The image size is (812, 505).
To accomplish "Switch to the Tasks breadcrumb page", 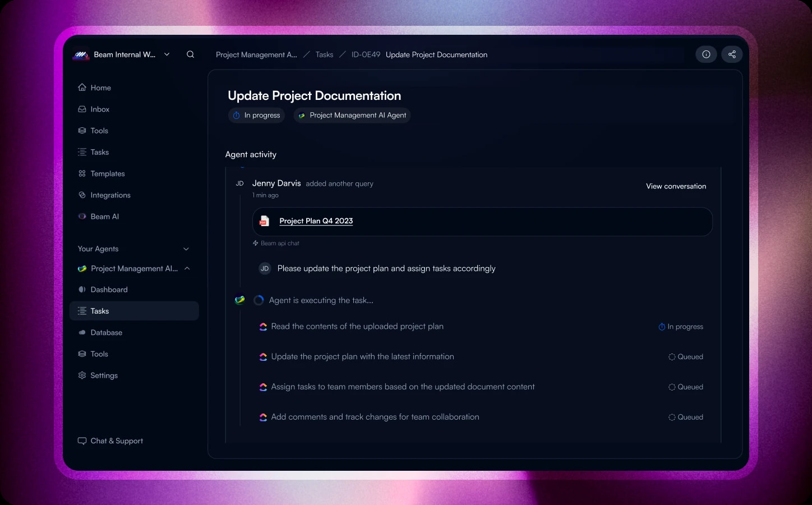I will click(x=324, y=54).
